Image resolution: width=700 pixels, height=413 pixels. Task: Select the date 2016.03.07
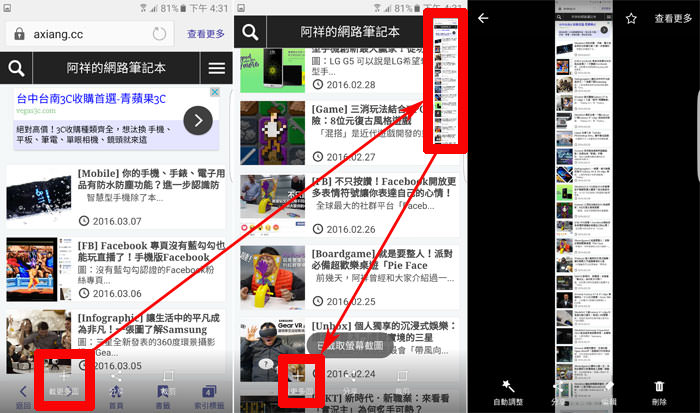pos(117,221)
